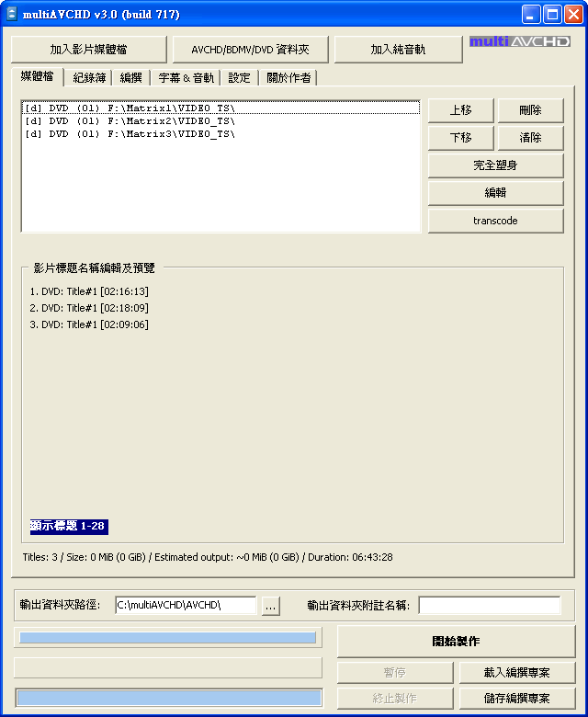This screenshot has width=588, height=717.
Task: Click the 清除 button
Action: point(530,138)
